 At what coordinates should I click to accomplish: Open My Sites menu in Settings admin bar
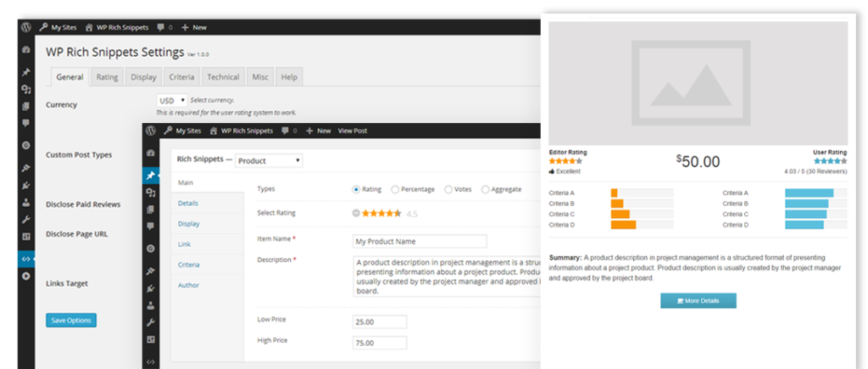58,27
